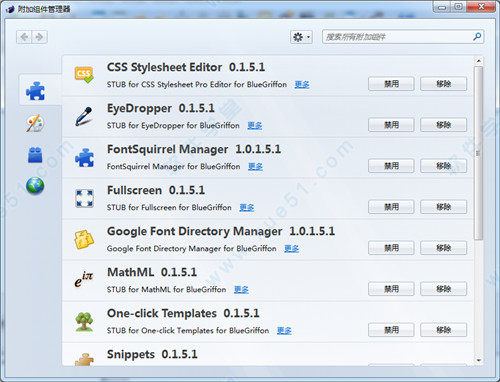500x382 pixels.
Task: Click the scrollbar up arrow
Action: (x=478, y=61)
